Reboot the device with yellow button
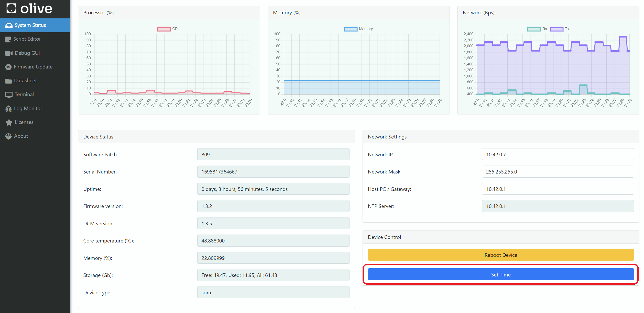This screenshot has height=313, width=644. tap(501, 255)
